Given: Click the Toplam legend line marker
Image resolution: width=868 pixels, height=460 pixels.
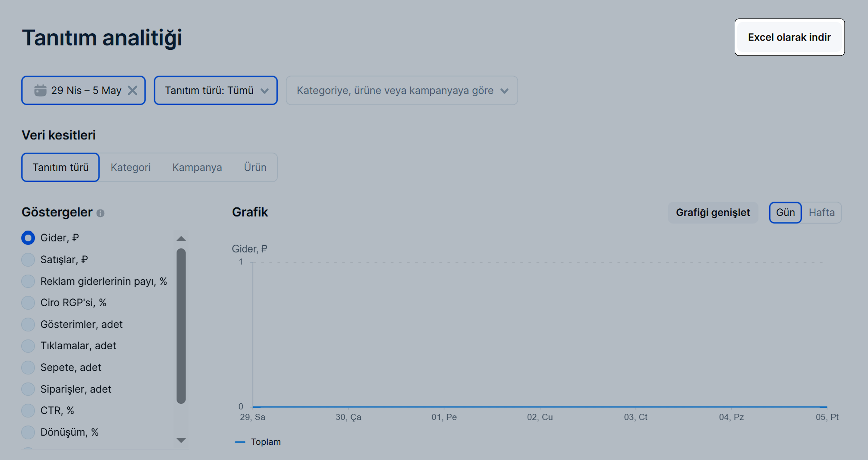Looking at the screenshot, I should tap(240, 442).
